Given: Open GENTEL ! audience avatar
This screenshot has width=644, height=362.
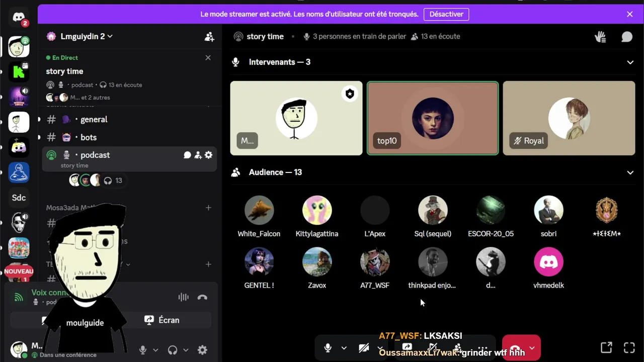Looking at the screenshot, I should pyautogui.click(x=259, y=262).
